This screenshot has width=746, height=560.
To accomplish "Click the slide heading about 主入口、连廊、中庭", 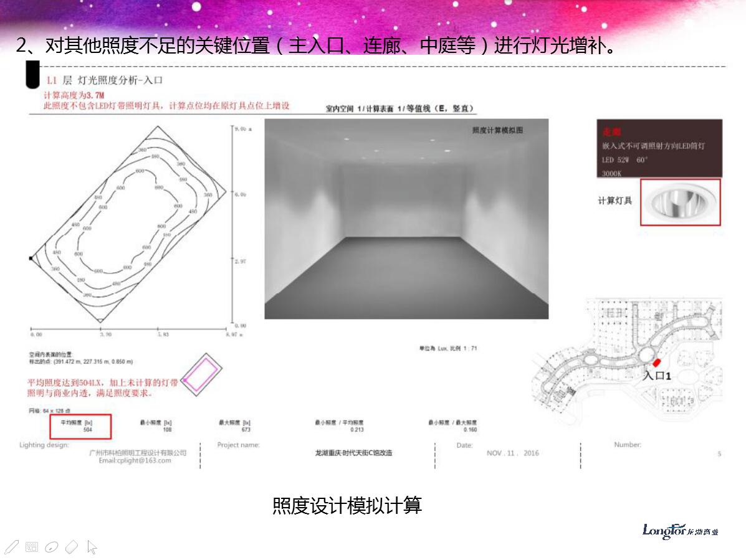I will 317,47.
